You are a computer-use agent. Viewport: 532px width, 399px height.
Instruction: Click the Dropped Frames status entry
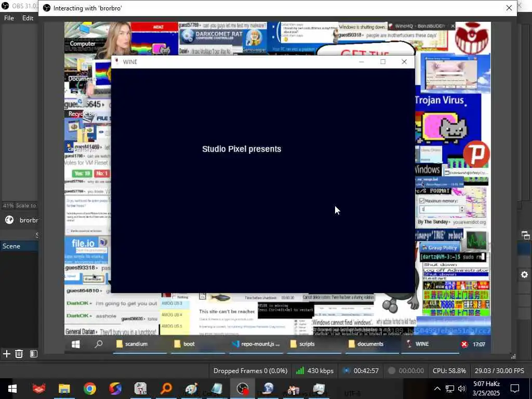click(250, 371)
